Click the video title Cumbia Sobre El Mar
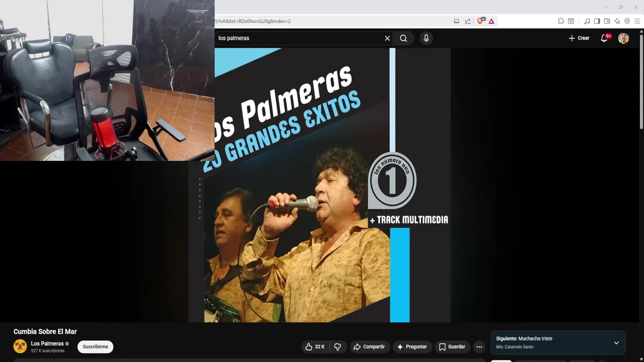The width and height of the screenshot is (644, 362). [45, 332]
